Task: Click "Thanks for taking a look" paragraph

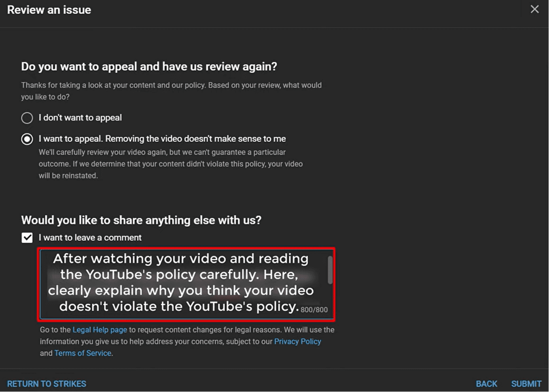Action: [171, 91]
